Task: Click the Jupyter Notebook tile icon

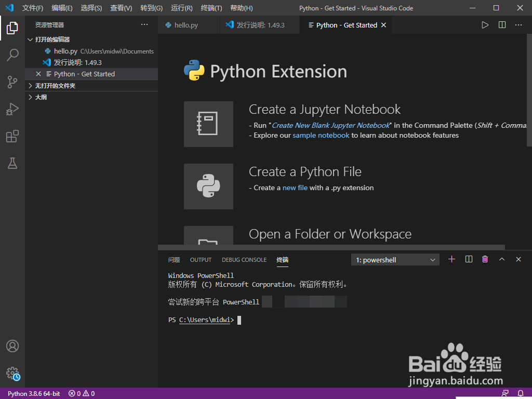Action: (x=208, y=124)
